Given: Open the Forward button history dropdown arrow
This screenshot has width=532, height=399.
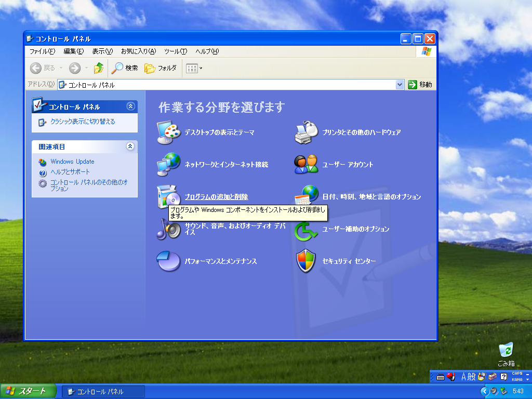Looking at the screenshot, I should 87,68.
